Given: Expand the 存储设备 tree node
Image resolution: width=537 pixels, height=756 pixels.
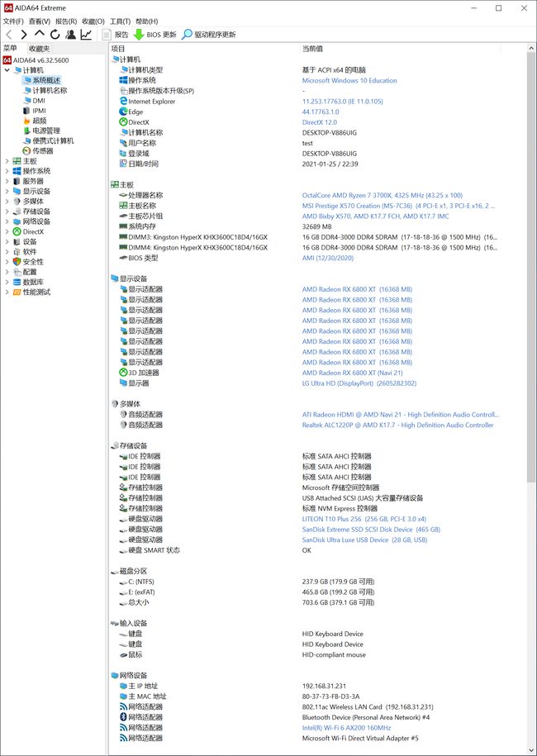Looking at the screenshot, I should (7, 212).
